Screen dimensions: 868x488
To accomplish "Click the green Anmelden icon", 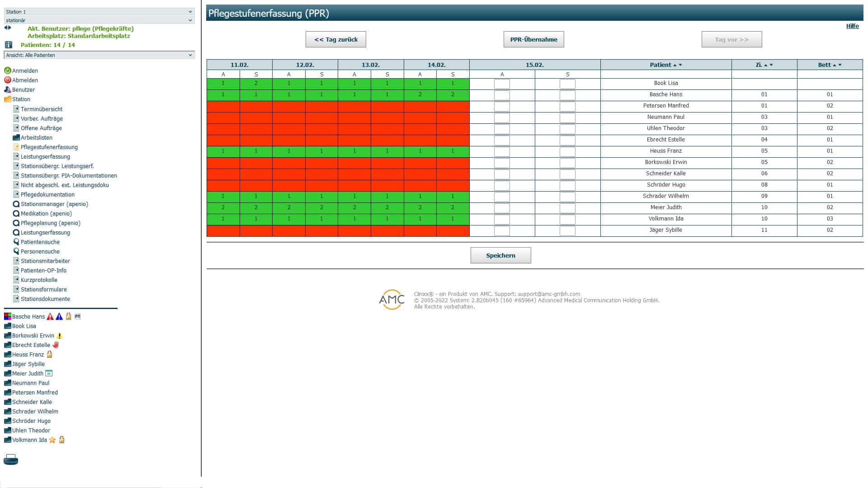I will tap(8, 71).
